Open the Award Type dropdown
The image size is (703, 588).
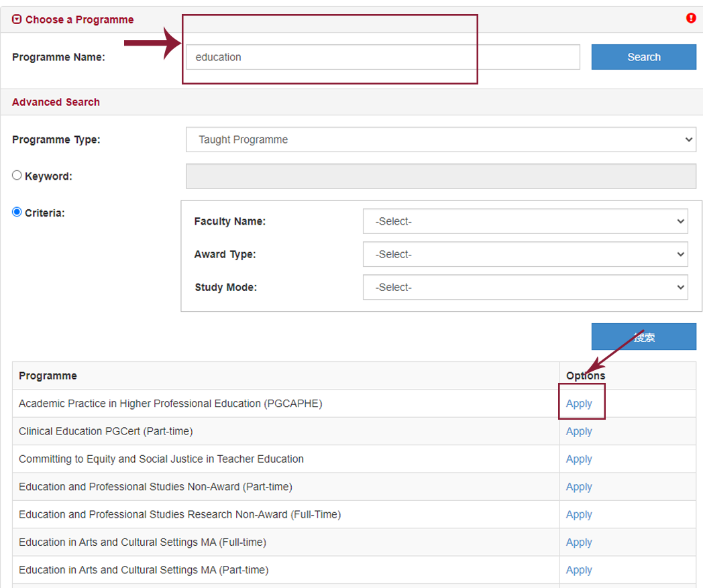tap(525, 254)
